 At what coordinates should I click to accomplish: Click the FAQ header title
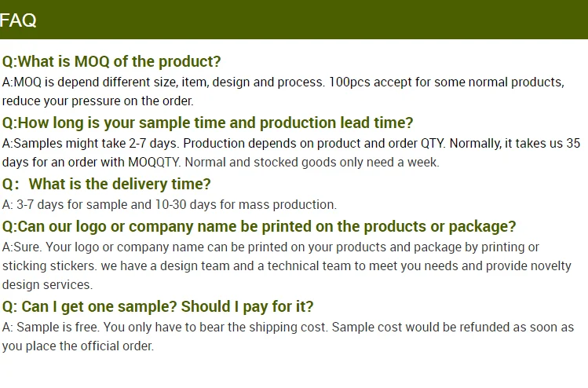(x=19, y=20)
